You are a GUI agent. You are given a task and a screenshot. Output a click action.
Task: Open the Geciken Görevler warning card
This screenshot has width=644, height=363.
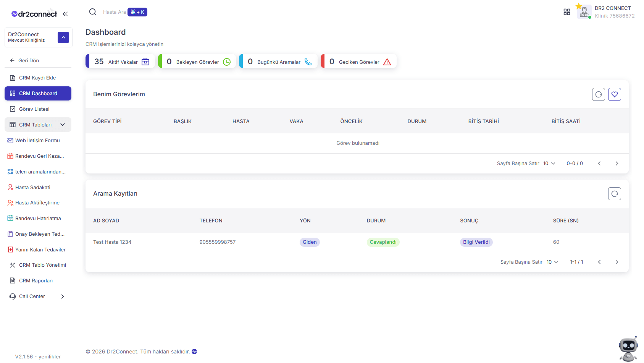click(359, 61)
